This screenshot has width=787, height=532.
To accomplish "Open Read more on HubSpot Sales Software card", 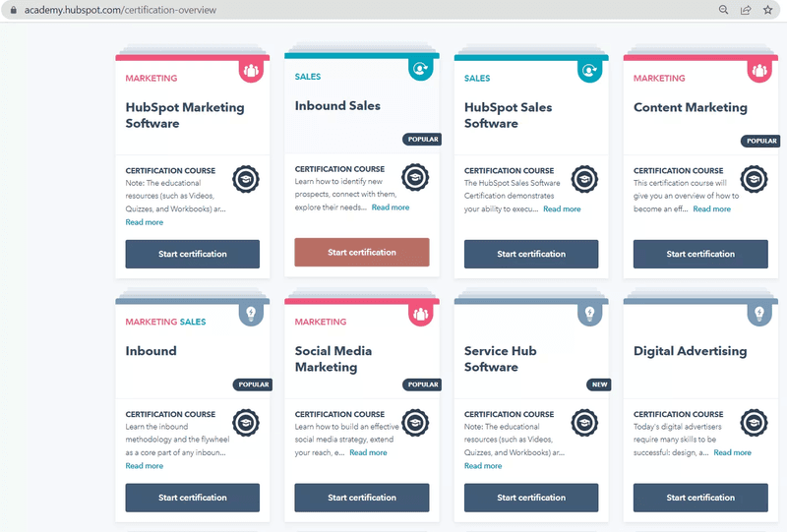I will coord(562,209).
